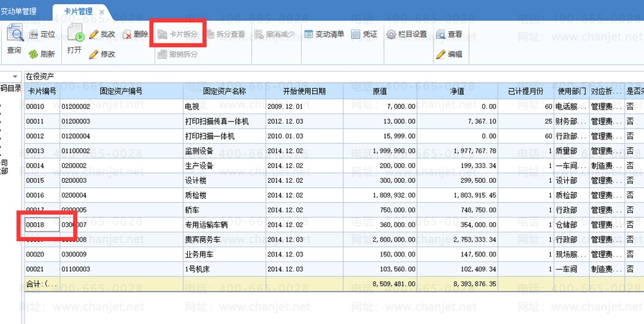Switch to the 变动单管理 tab
The image size is (644, 324).
point(18,12)
